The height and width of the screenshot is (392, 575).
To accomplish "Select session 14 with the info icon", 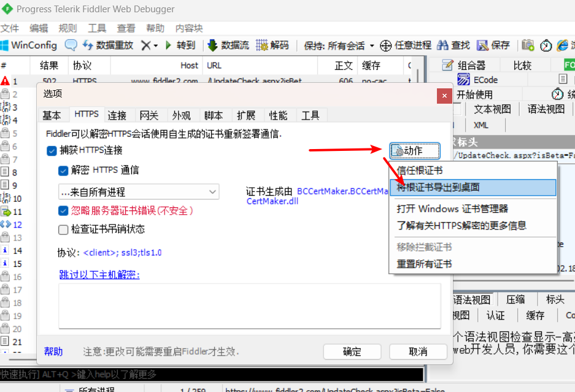I will (x=5, y=250).
